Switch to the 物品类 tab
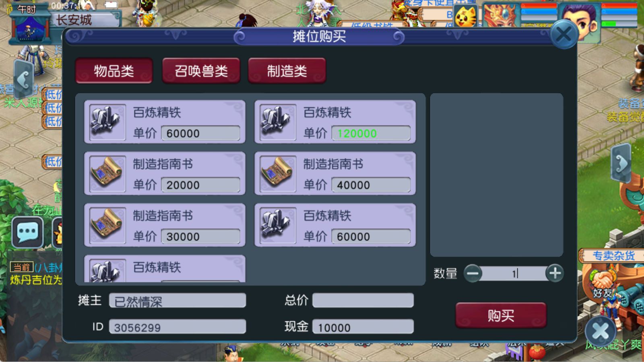This screenshot has width=644, height=362. point(114,71)
